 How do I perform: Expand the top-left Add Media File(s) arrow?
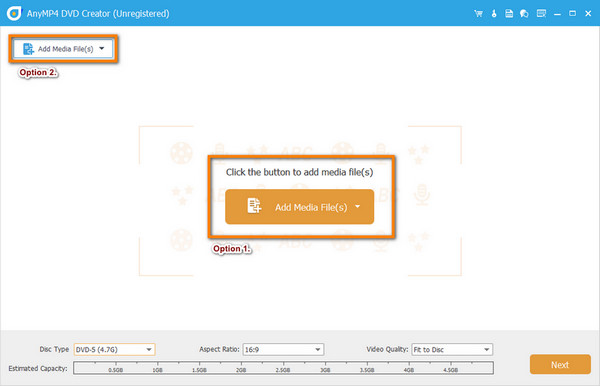(102, 49)
